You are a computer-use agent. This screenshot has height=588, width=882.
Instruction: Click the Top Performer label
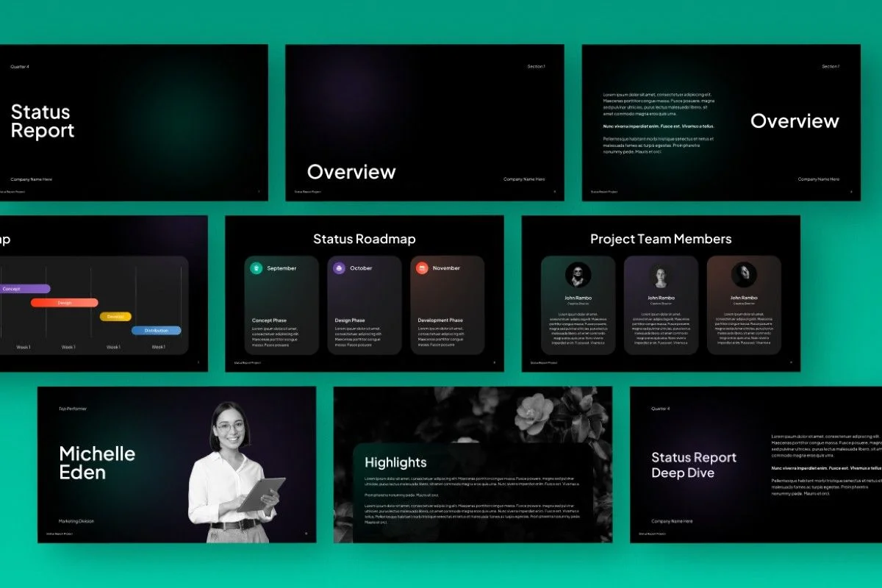73,409
